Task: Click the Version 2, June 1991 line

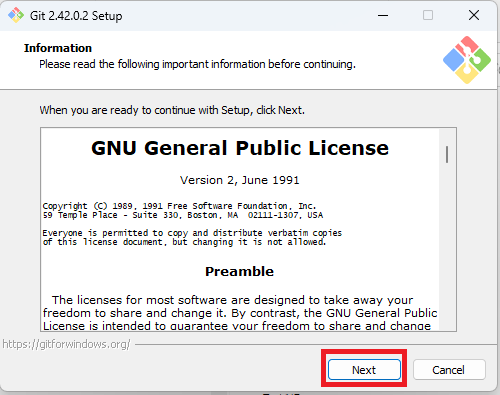Action: [x=240, y=180]
